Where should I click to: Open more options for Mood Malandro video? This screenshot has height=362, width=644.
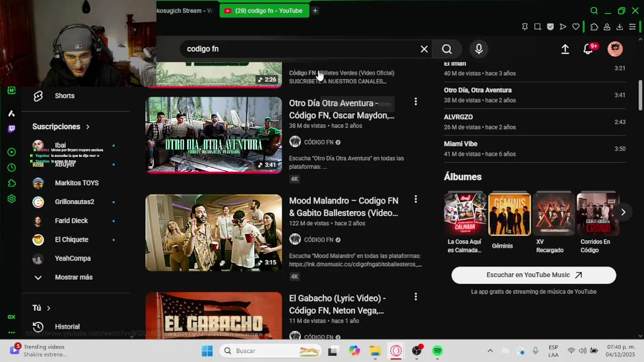tap(416, 199)
